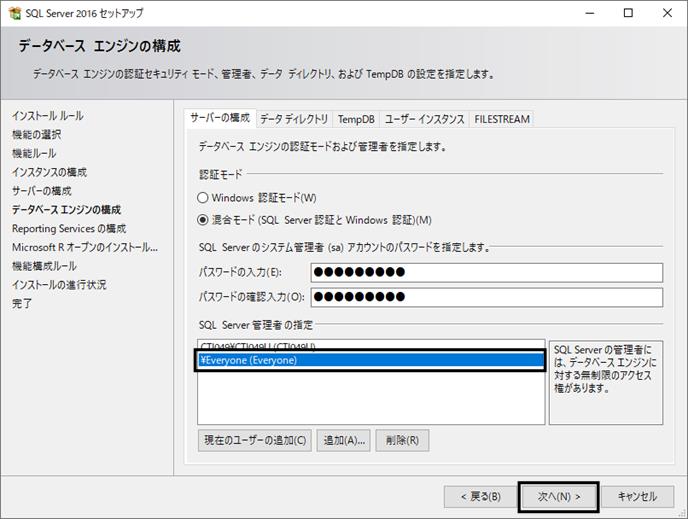Go back with 戻る(B) button
The height and width of the screenshot is (519, 688).
click(x=480, y=497)
